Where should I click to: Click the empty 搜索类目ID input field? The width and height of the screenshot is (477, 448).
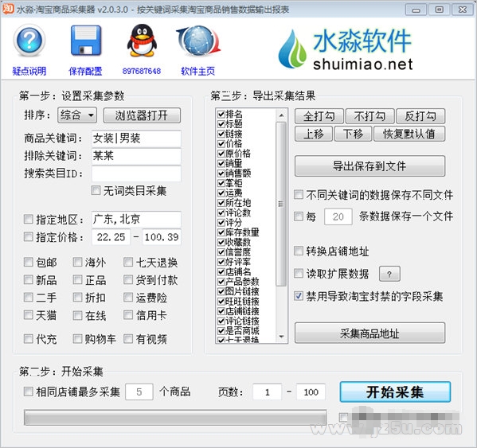click(136, 173)
